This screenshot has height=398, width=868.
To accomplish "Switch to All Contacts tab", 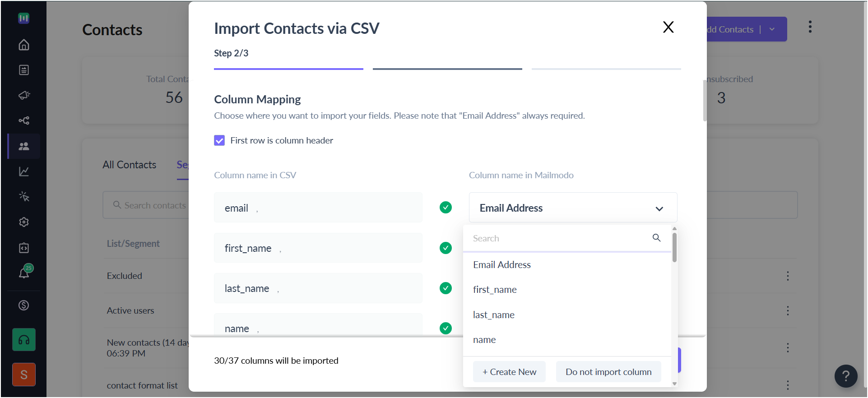I will point(129,165).
